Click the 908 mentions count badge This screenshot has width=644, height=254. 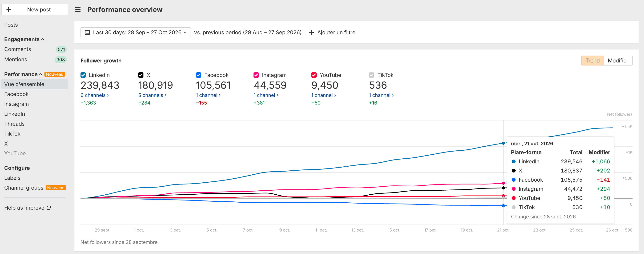coord(60,60)
